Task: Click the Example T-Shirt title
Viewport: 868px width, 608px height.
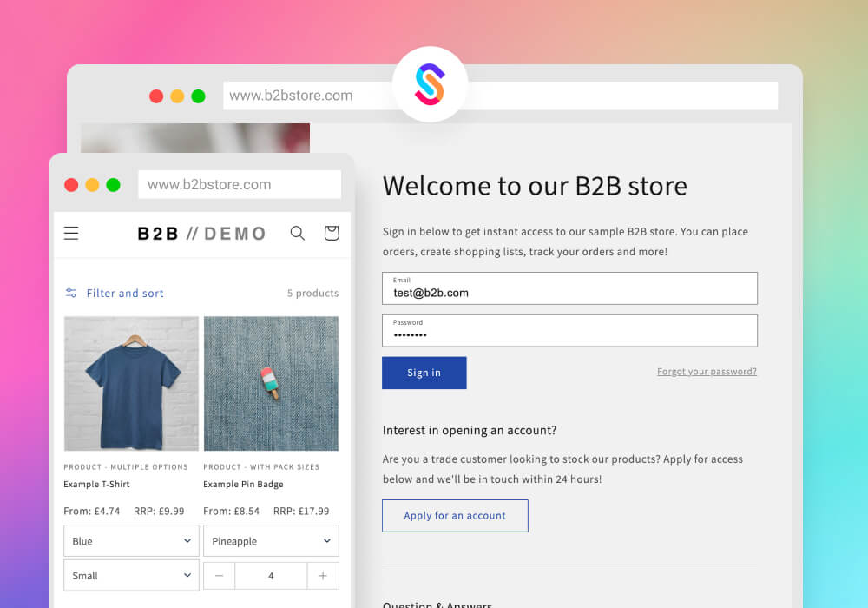Action: 97,484
